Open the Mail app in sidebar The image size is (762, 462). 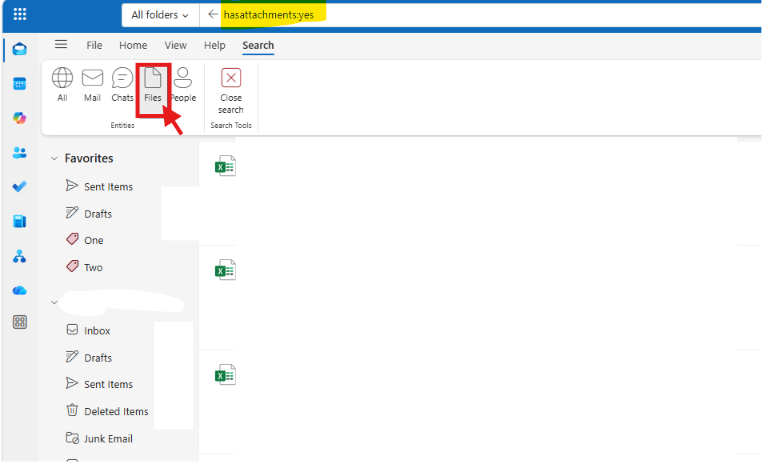(19, 49)
